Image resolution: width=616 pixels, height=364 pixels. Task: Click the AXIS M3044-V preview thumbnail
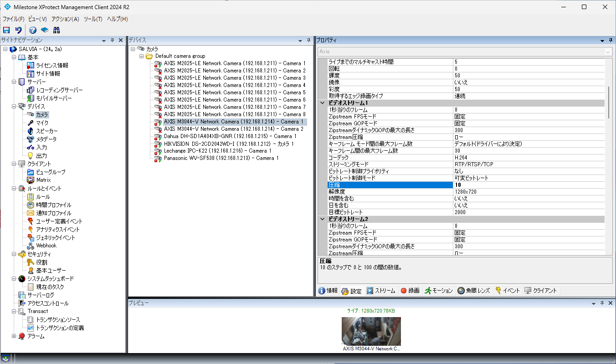(371, 331)
